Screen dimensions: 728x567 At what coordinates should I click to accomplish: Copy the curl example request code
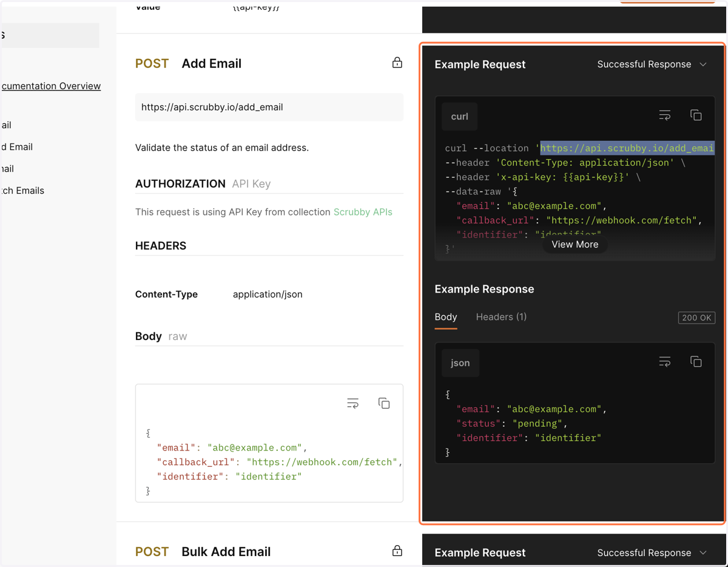coord(696,115)
